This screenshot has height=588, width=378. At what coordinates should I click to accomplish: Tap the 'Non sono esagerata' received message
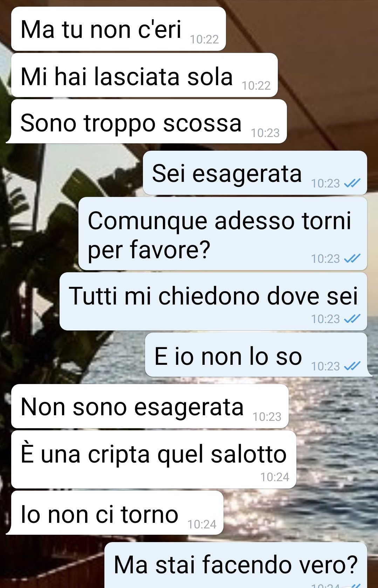coord(150,406)
